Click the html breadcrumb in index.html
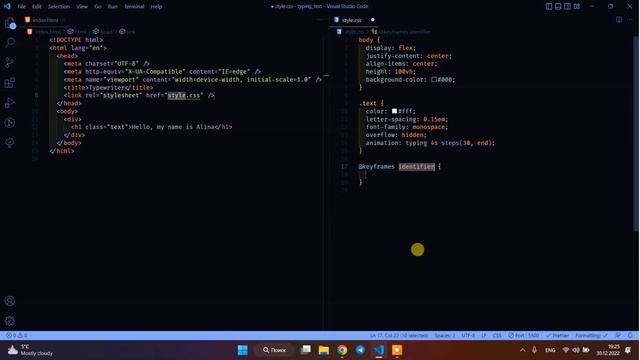The width and height of the screenshot is (640, 360). click(x=77, y=31)
